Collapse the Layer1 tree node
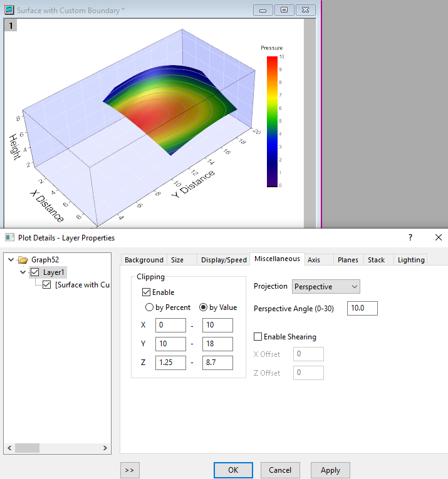Viewport: 448px width, 479px height. pyautogui.click(x=23, y=272)
